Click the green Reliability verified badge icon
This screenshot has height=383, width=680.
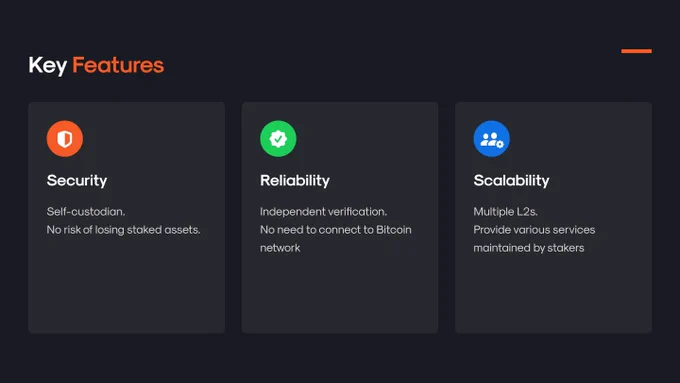[x=278, y=139]
